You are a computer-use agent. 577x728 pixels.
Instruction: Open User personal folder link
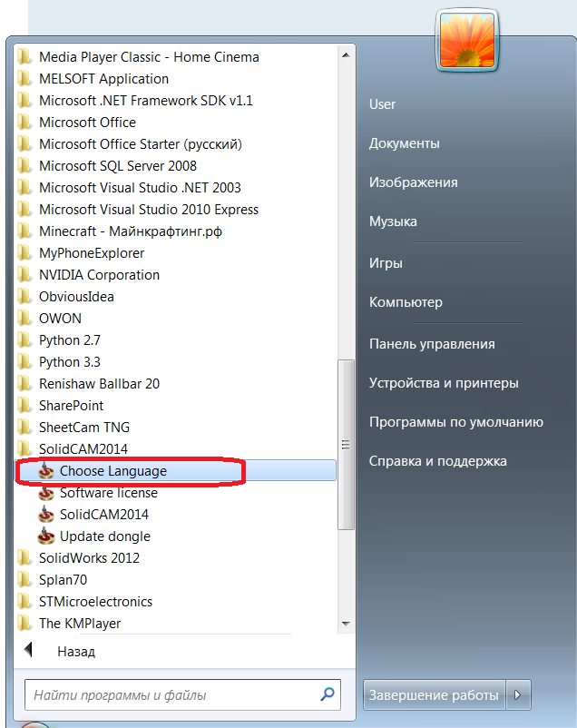coord(382,104)
